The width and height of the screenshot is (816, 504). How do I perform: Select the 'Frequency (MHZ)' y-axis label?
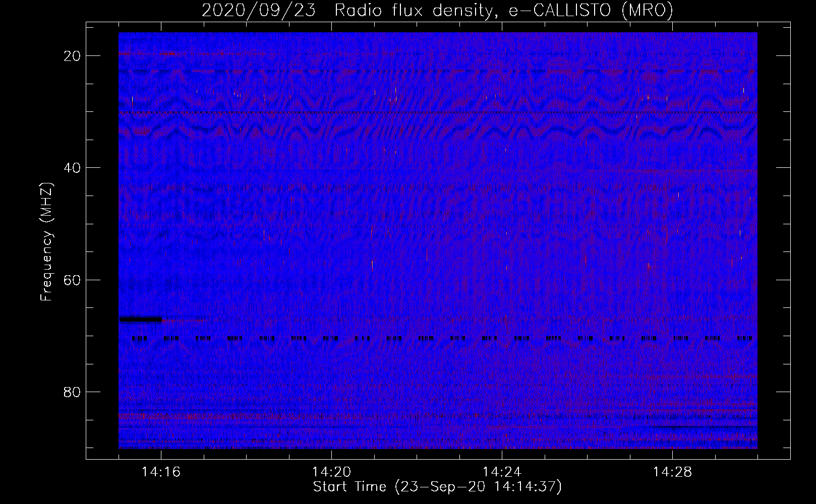click(46, 242)
